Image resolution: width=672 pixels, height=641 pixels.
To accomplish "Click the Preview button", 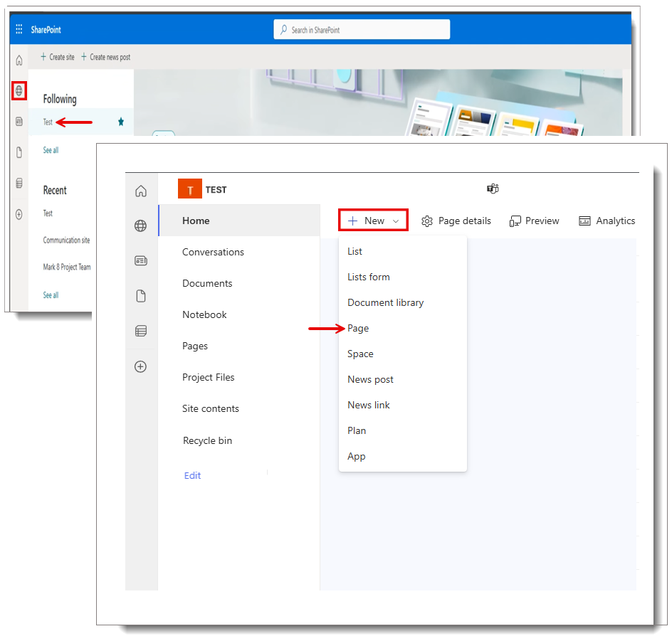I will 535,221.
